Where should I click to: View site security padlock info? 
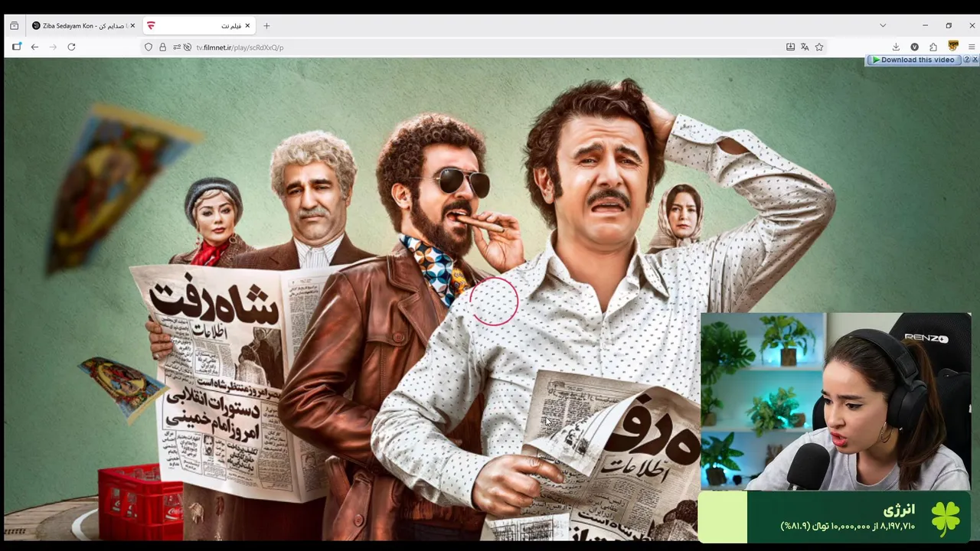[162, 47]
